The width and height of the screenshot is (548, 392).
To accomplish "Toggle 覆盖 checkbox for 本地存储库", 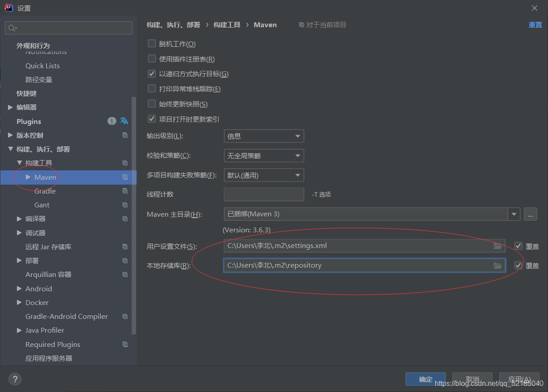I will point(518,265).
